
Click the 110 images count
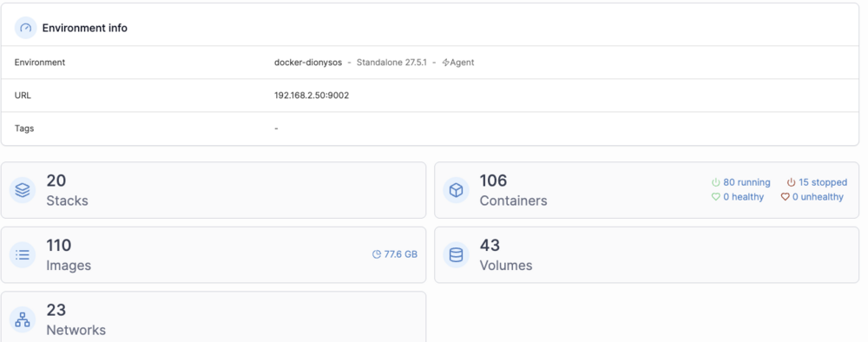tap(59, 245)
